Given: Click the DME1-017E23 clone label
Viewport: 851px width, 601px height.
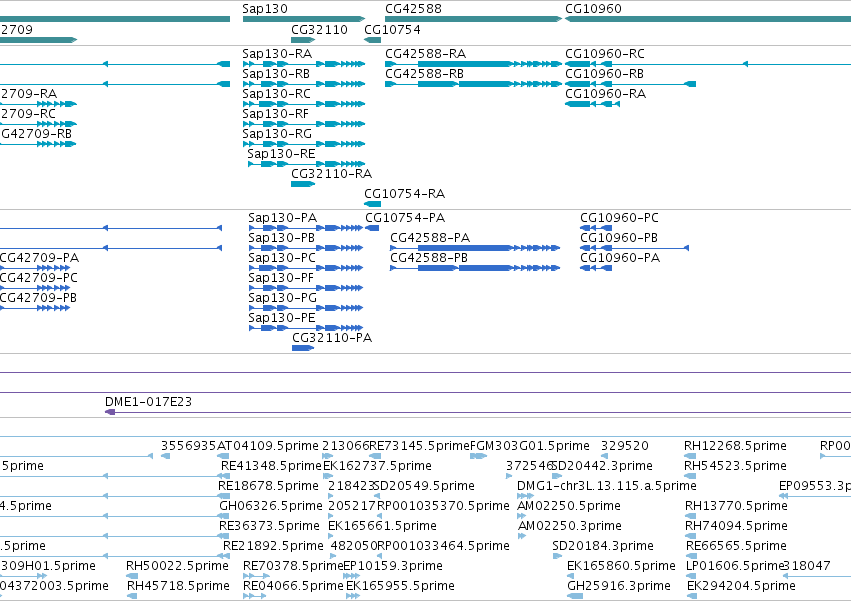Looking at the screenshot, I should tap(148, 402).
